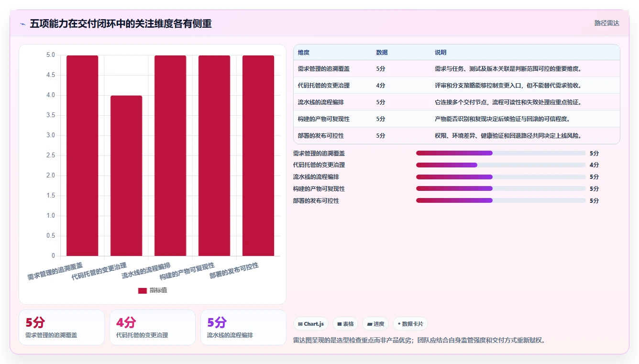
Task: Toggle the 指标值 legend swatch
Action: pos(143,290)
